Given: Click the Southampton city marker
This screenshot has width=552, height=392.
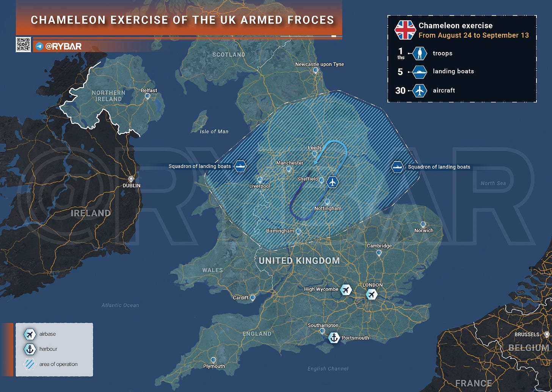Looking at the screenshot, I should 322,331.
